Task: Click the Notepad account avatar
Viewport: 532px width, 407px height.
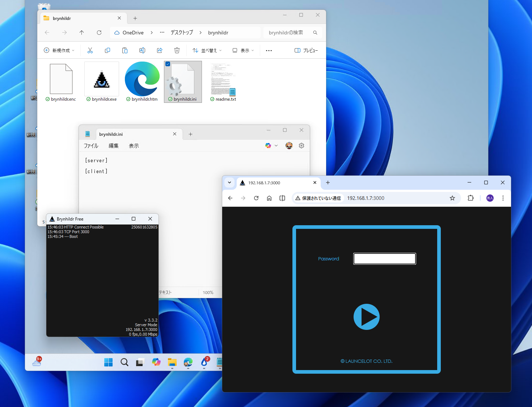Action: [x=289, y=146]
